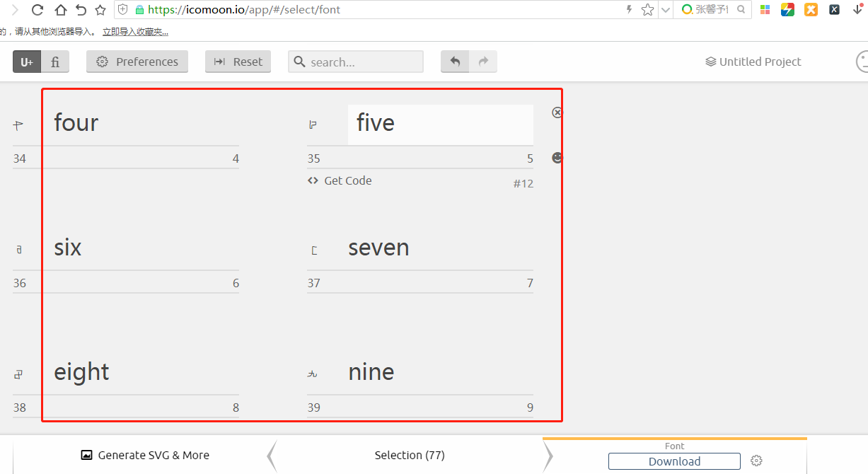Select the glyph icon next to six
The width and height of the screenshot is (868, 474).
tap(18, 250)
